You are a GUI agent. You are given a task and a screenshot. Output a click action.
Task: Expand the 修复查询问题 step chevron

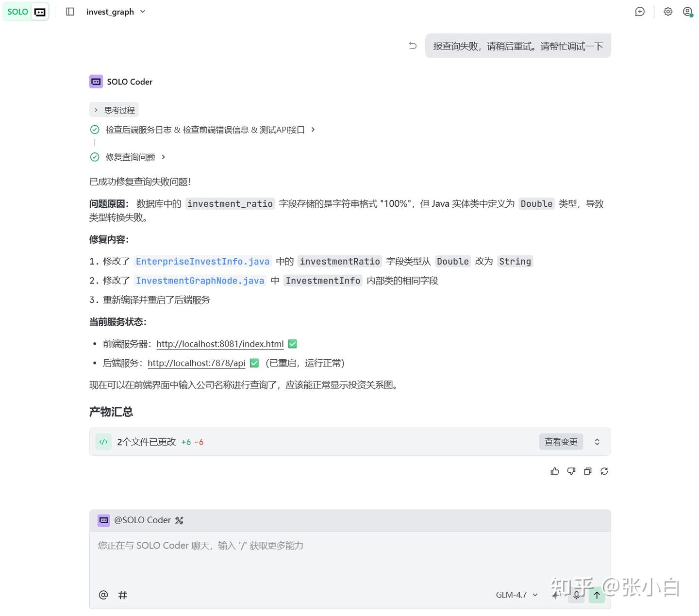click(x=163, y=157)
